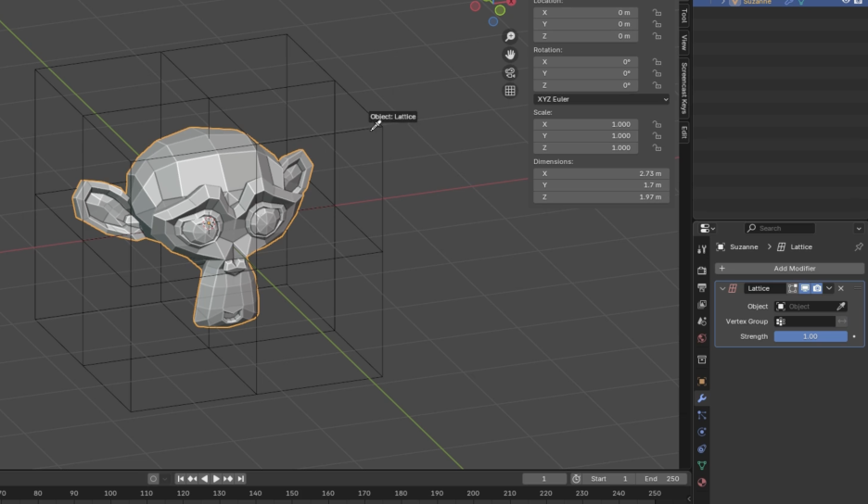Open the Vertex Group selection field
Image resolution: width=868 pixels, height=504 pixels.
click(x=804, y=321)
